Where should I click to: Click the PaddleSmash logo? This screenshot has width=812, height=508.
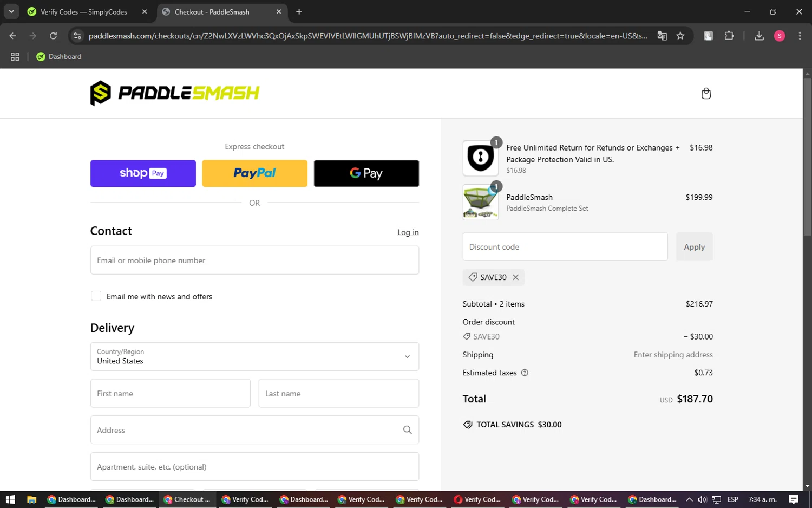tap(175, 93)
